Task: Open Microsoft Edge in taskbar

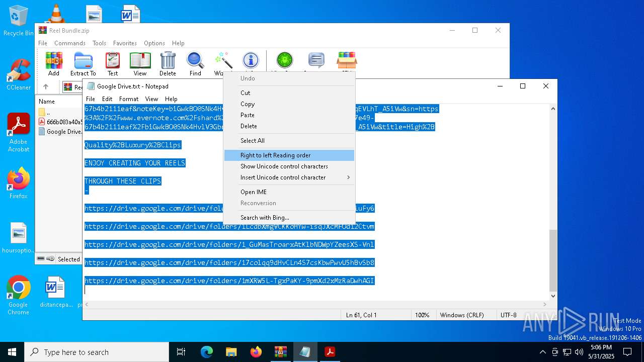Action: click(207, 352)
